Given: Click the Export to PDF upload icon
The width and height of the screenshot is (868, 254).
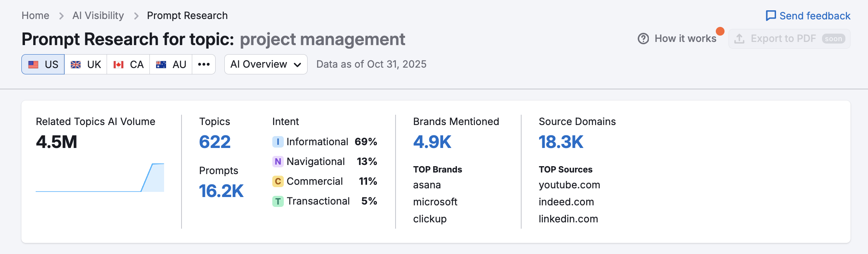Looking at the screenshot, I should click(x=739, y=39).
